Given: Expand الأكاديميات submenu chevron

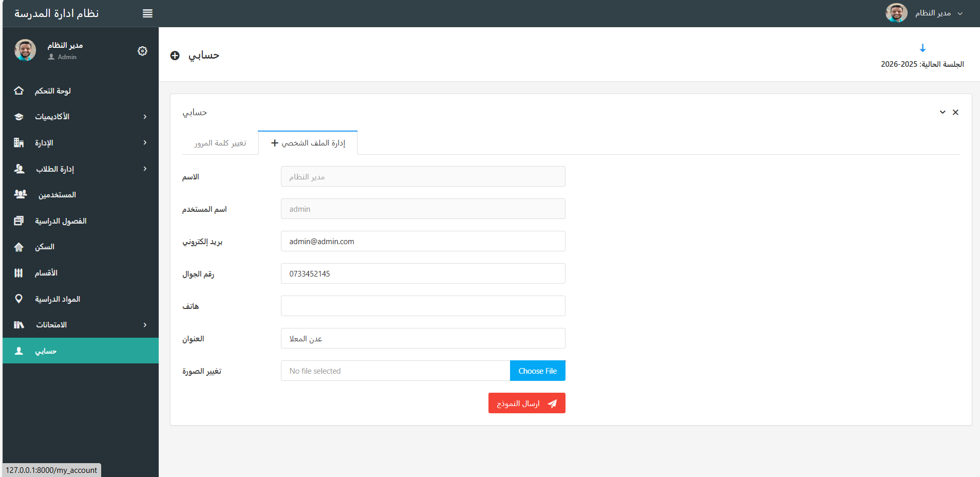Looking at the screenshot, I should tap(145, 117).
